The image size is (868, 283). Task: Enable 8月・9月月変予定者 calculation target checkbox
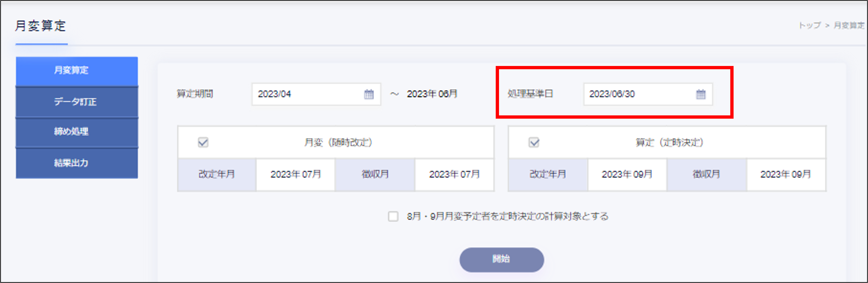[393, 216]
